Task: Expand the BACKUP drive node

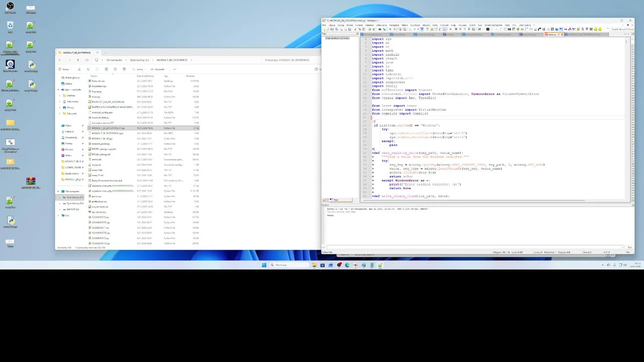Action: pos(59,209)
